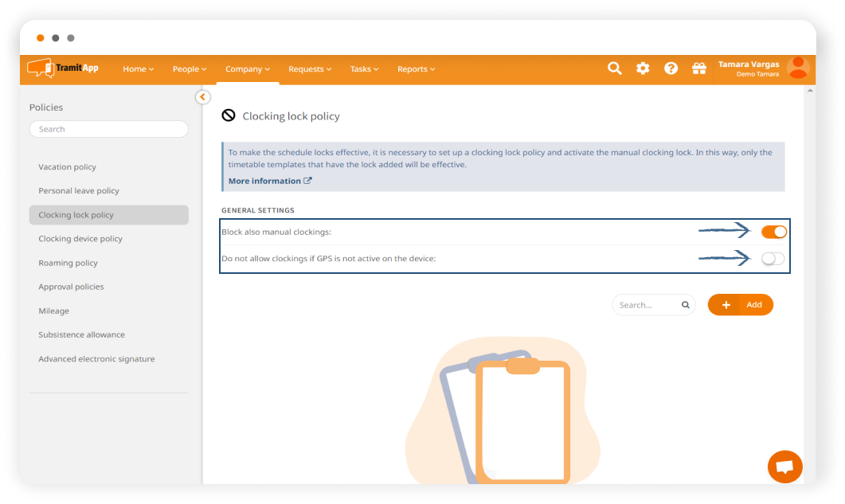Viewport: 845px width, 504px height.
Task: Open the chat support bubble
Action: pyautogui.click(x=784, y=467)
